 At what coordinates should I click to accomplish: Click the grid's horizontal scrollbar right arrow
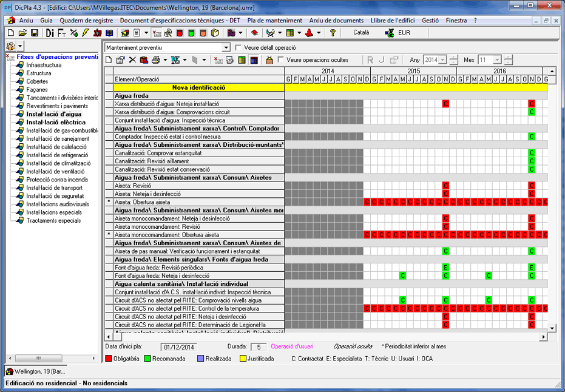point(543,337)
